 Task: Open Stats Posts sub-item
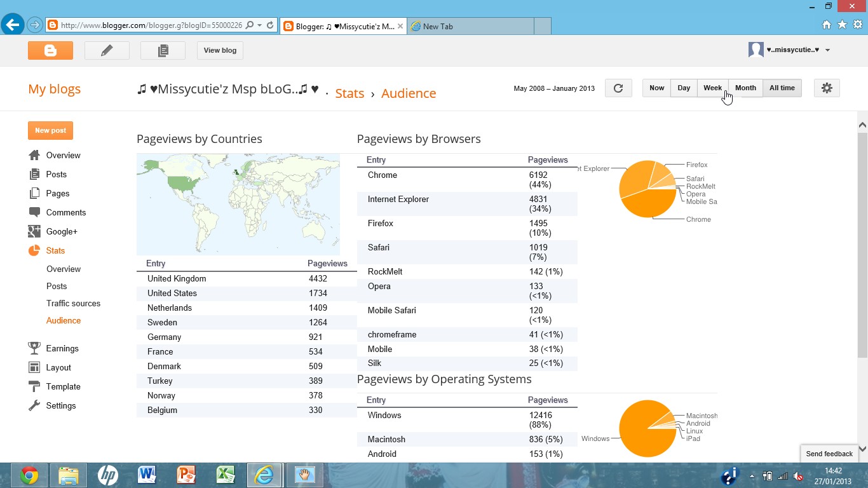click(57, 286)
